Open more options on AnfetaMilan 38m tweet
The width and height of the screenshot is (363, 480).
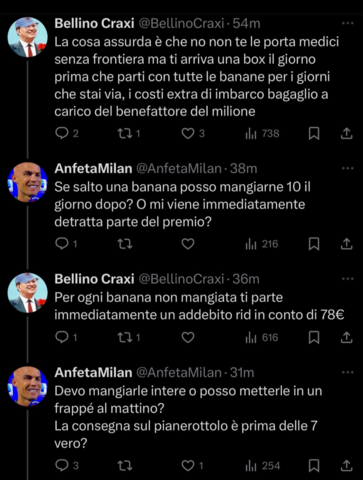[x=348, y=168]
